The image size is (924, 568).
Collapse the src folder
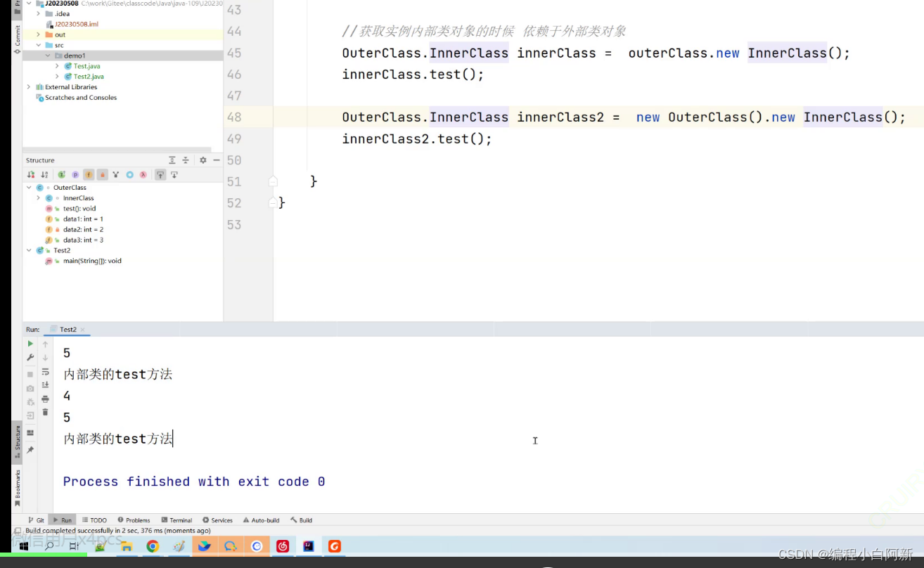coord(38,45)
